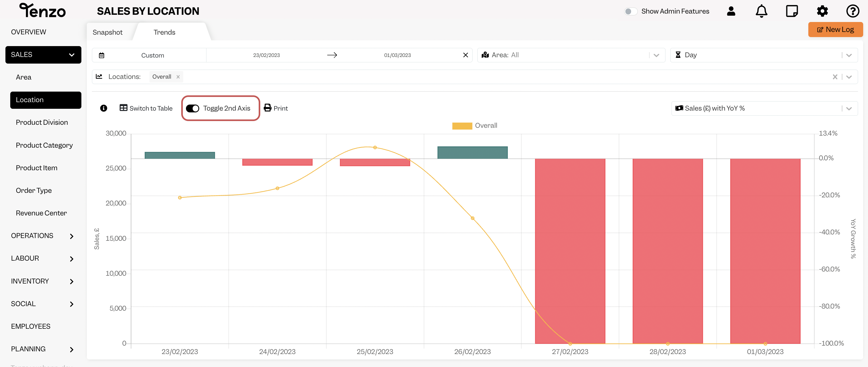Open the Area: All dropdown
This screenshot has width=868, height=367.
click(571, 55)
